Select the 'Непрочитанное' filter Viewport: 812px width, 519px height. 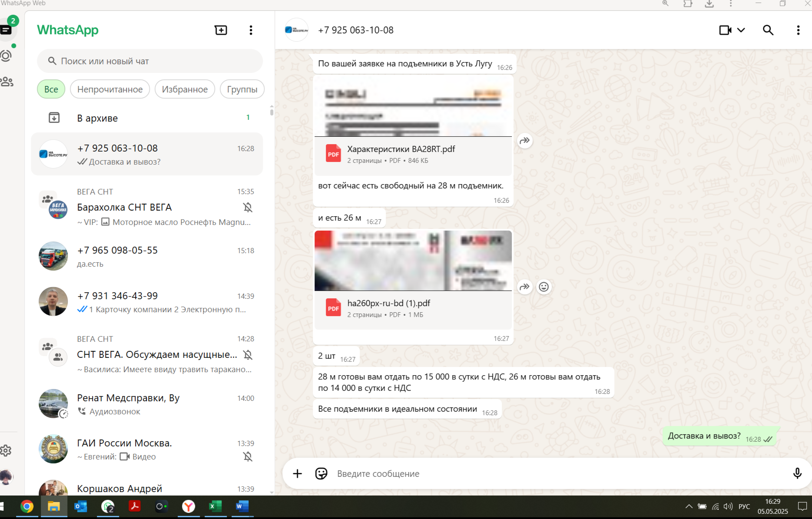(110, 89)
